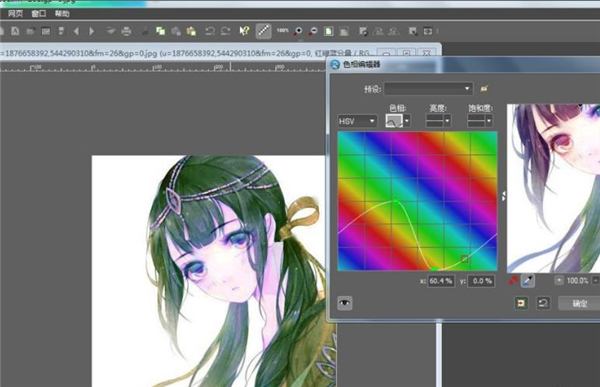The width and height of the screenshot is (600, 387).
Task: Click the paste clipboard icon
Action: click(191, 31)
